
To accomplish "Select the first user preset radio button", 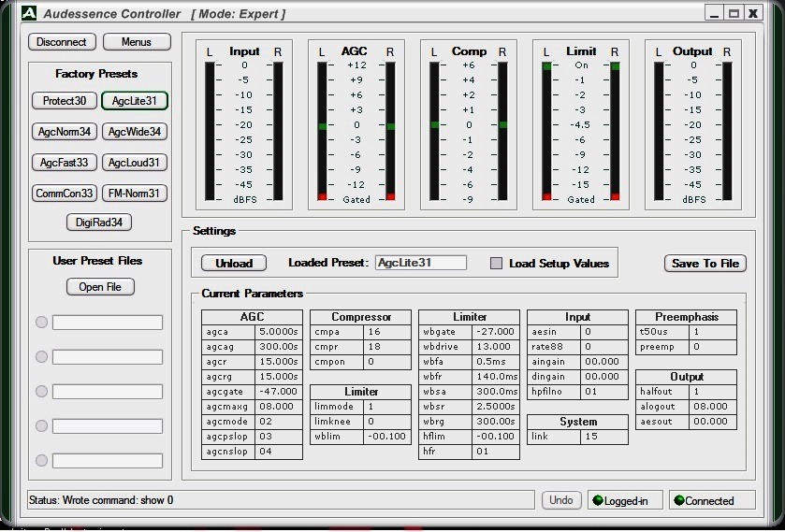I will click(x=41, y=323).
